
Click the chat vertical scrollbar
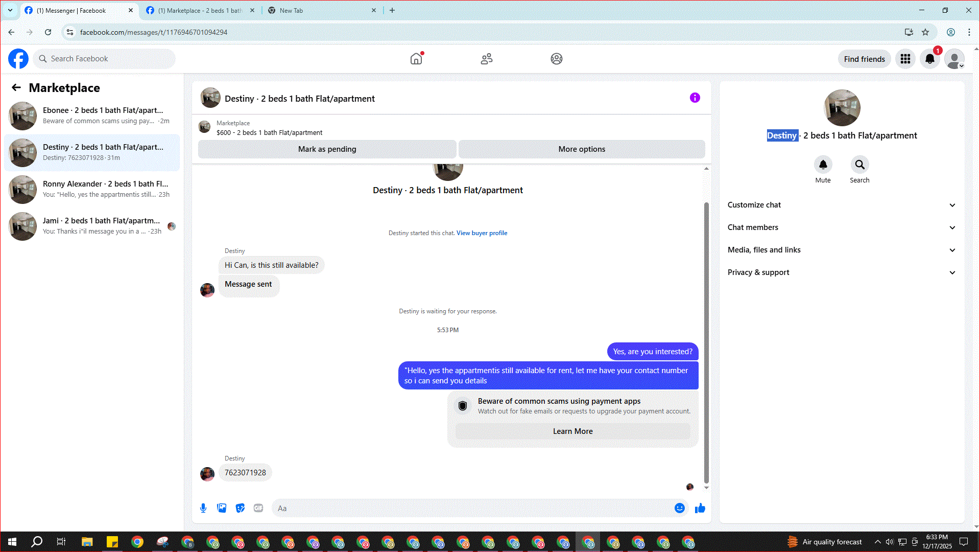click(x=706, y=342)
